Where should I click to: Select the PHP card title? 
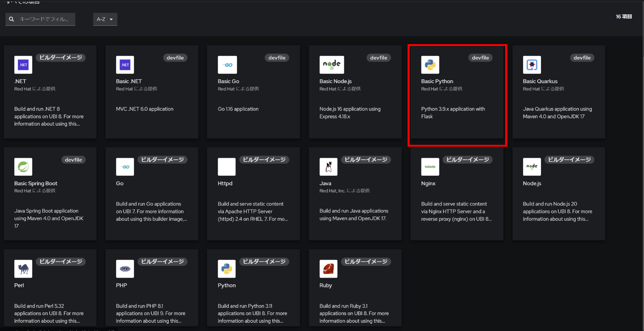coord(121,285)
